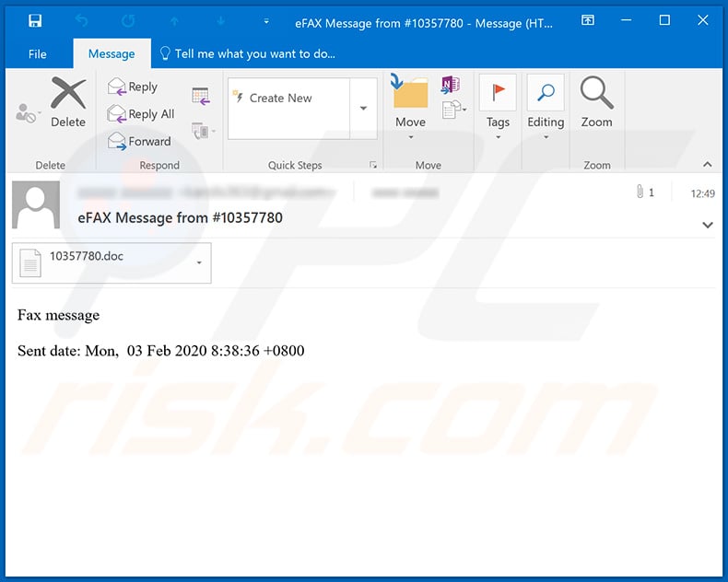Minimize the message window
This screenshot has height=582, width=728.
pyautogui.click(x=627, y=20)
